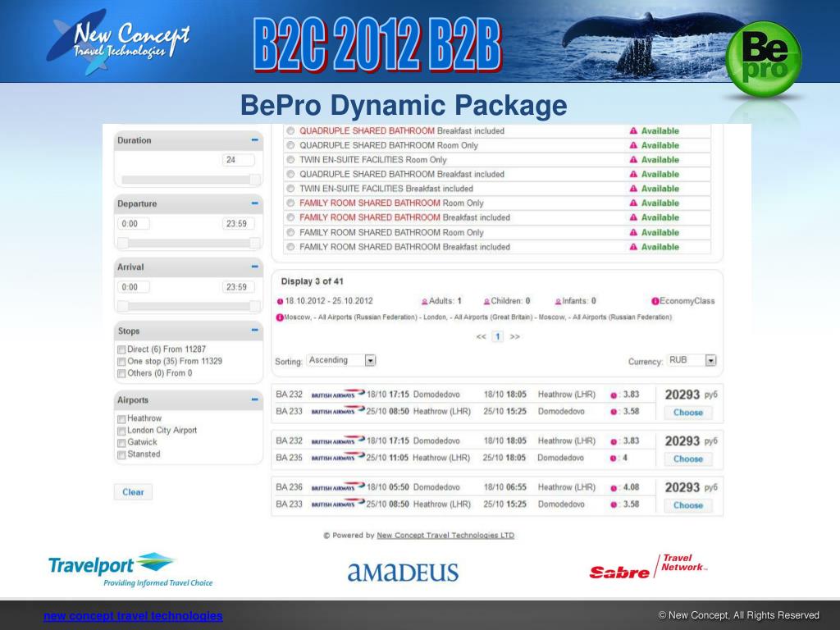Check the Stansted airport filter

pos(121,454)
